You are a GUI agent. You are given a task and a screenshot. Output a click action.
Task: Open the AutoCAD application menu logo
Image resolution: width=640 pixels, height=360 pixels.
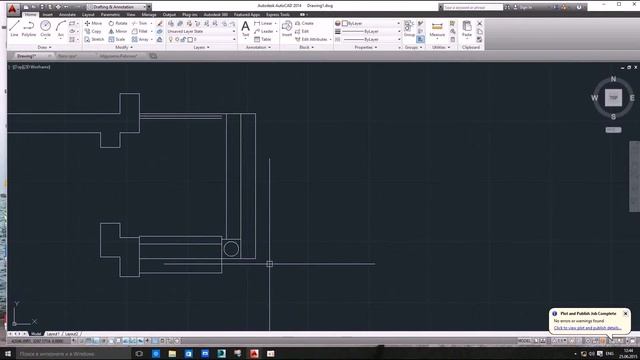tap(13, 9)
